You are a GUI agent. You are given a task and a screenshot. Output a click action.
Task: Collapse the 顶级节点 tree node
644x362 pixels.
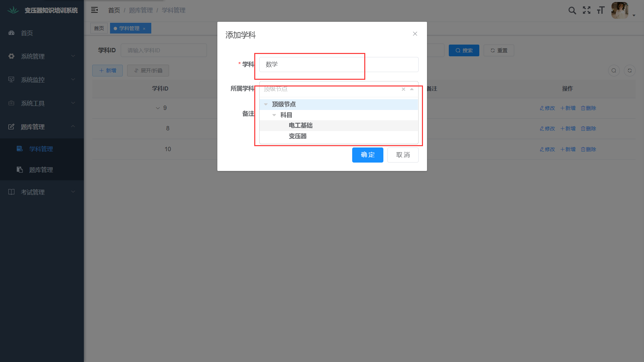tap(266, 105)
